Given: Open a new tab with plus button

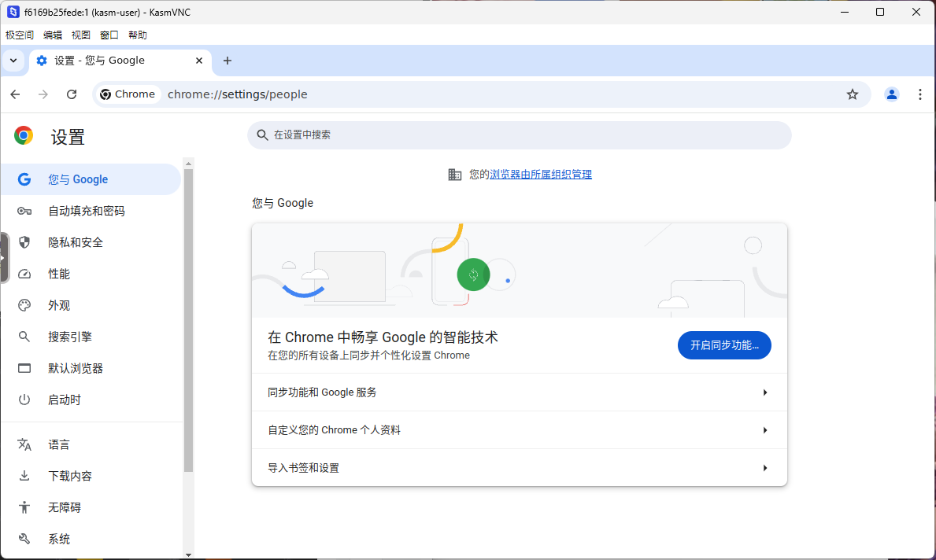Looking at the screenshot, I should click(x=228, y=61).
